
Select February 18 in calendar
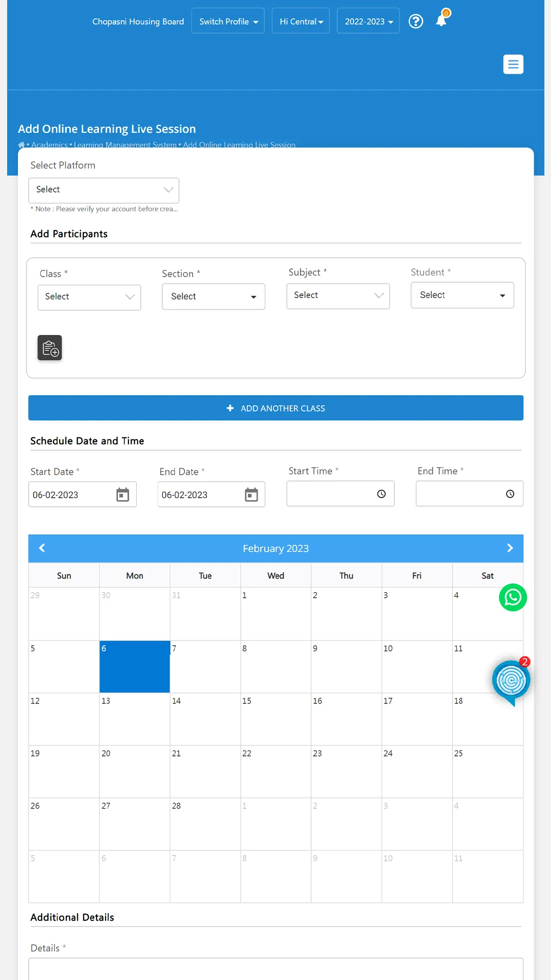click(488, 719)
